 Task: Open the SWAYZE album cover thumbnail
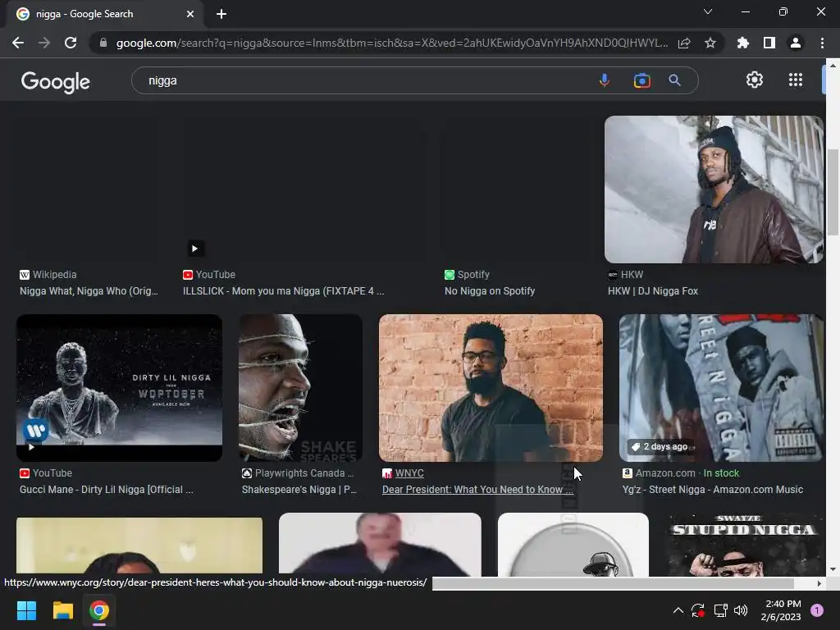743,545
